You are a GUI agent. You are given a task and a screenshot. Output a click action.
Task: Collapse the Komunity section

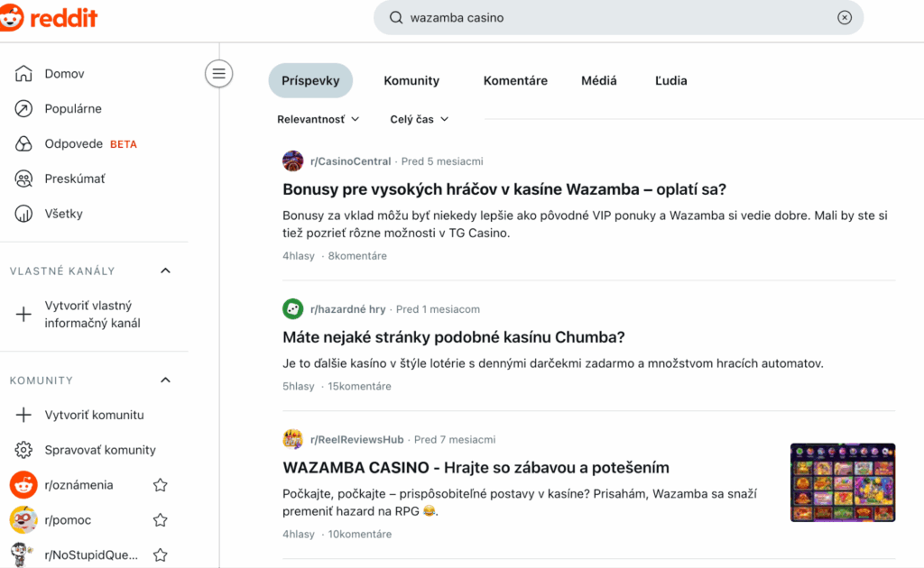tap(165, 380)
